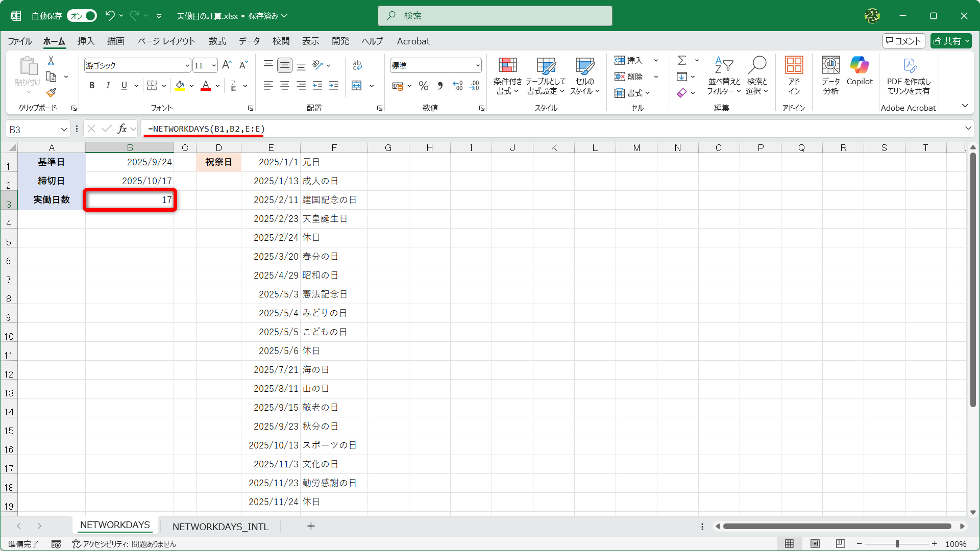
Task: Expand the font color dropdown arrow
Action: 217,86
